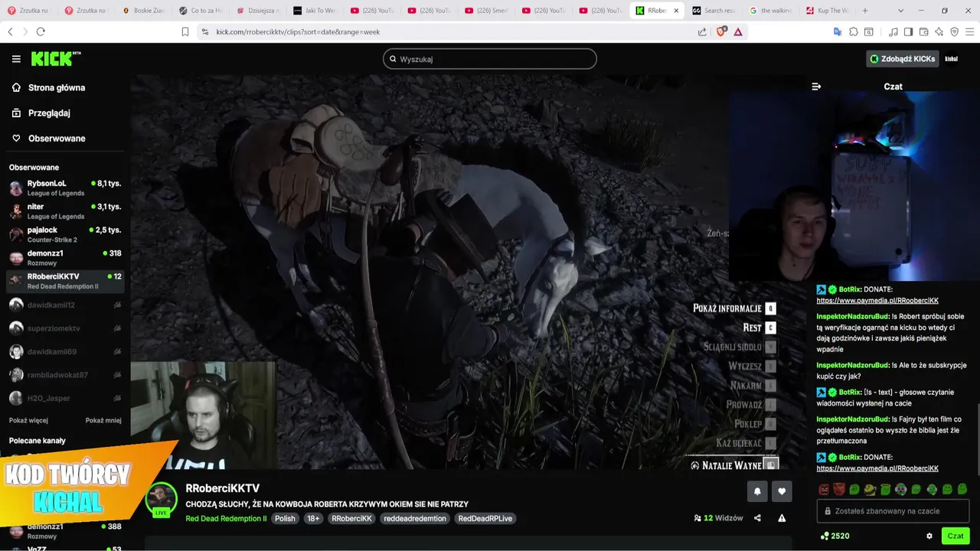Click the Wyszukaj search field
980x551 pixels.
pyautogui.click(x=490, y=59)
